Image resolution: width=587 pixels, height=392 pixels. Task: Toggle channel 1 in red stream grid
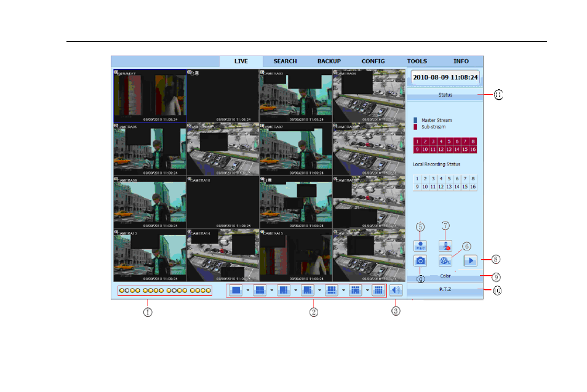click(417, 142)
